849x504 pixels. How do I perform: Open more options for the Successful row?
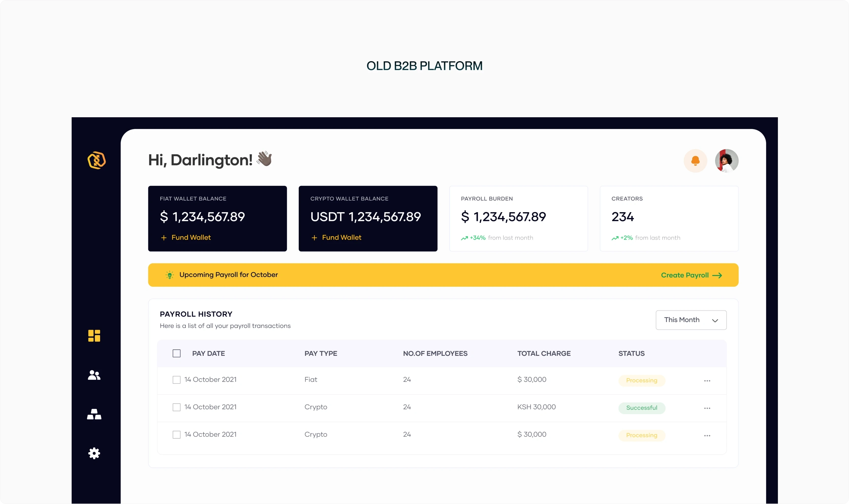click(707, 408)
